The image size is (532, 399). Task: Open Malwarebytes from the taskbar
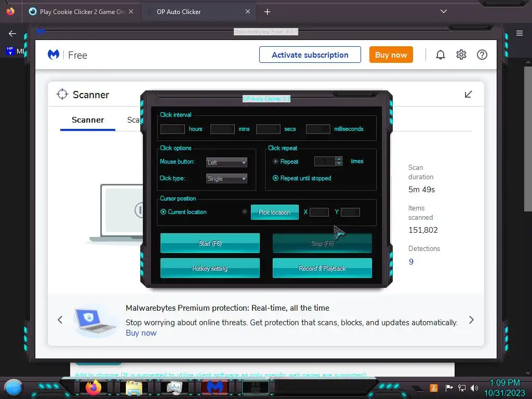click(215, 387)
